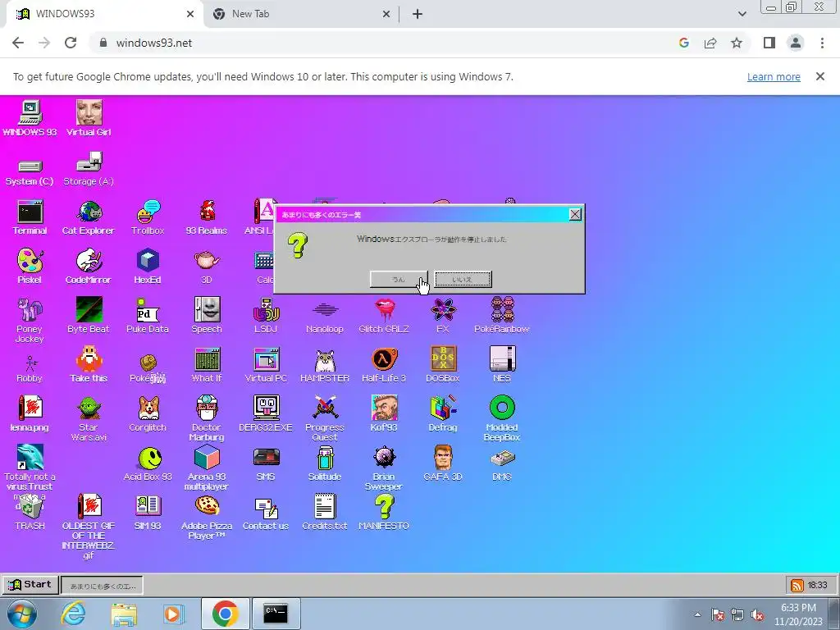Open the FX atom icon
Viewport: 840px width, 630px height.
[x=443, y=316]
